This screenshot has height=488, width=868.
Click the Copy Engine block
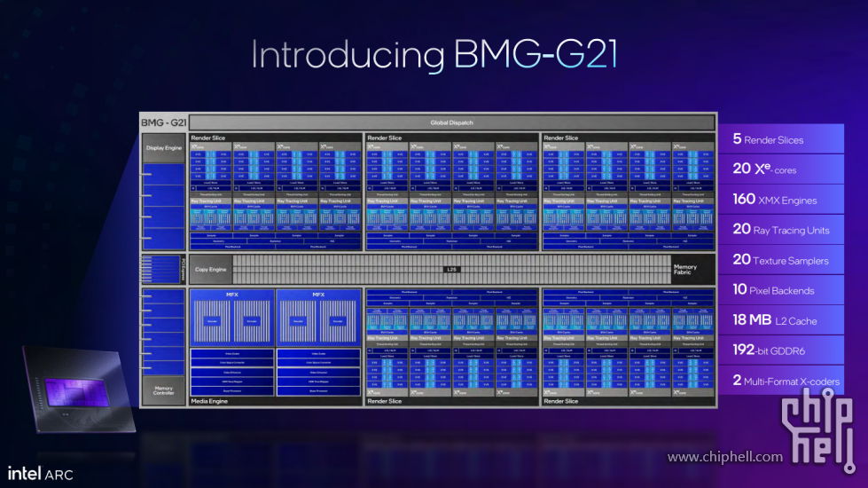coord(210,270)
